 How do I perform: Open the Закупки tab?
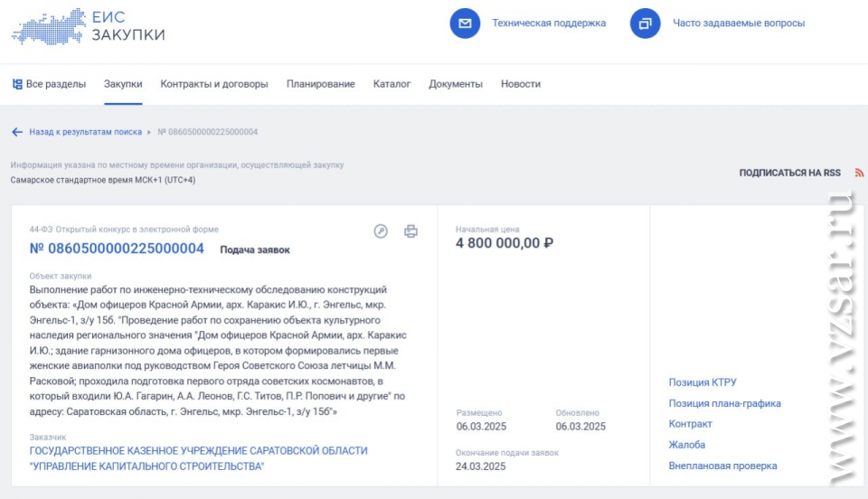coord(123,84)
